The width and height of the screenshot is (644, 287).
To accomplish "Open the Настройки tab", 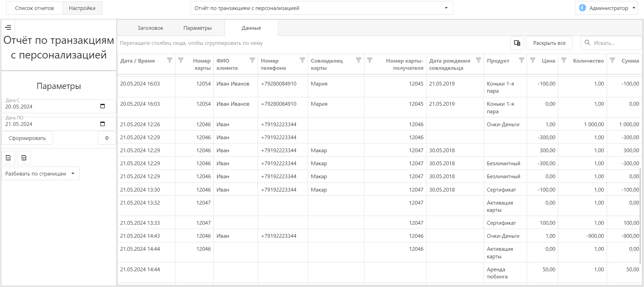I will pyautogui.click(x=82, y=8).
